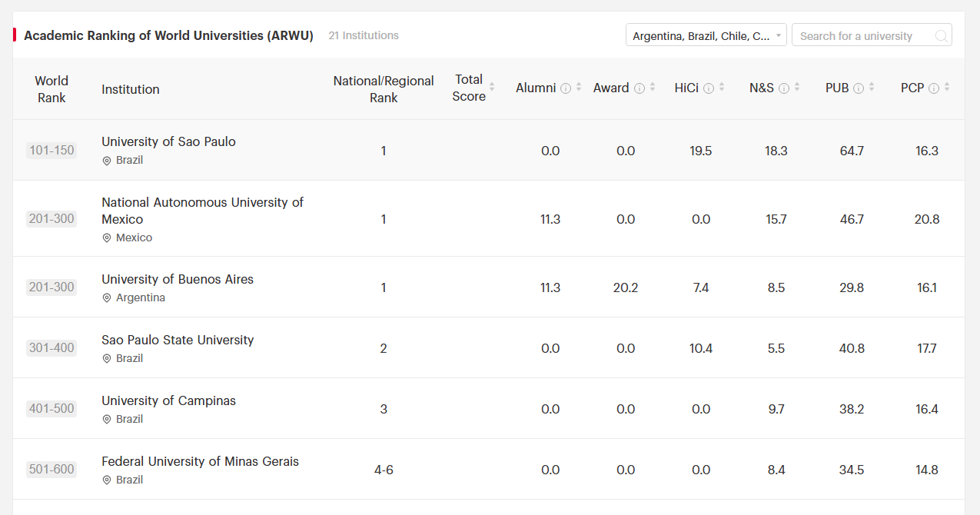
Task: Select the 38.2 PUB score cell
Action: click(x=852, y=409)
